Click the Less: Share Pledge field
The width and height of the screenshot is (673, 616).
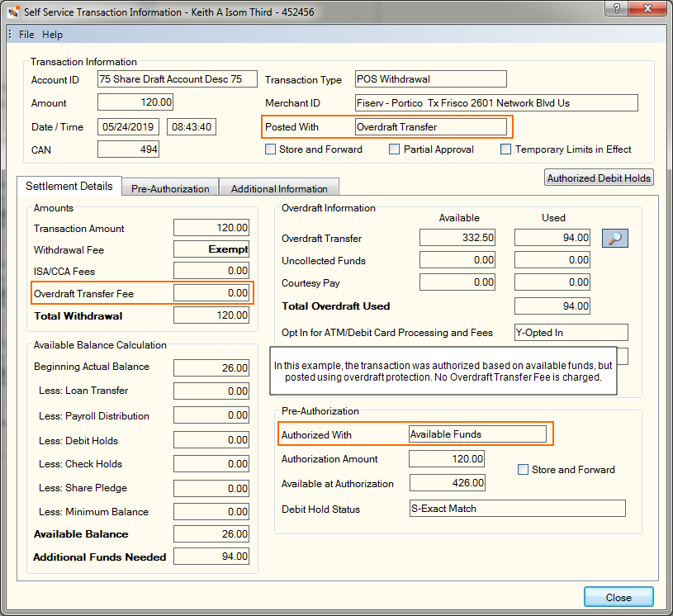pyautogui.click(x=211, y=489)
